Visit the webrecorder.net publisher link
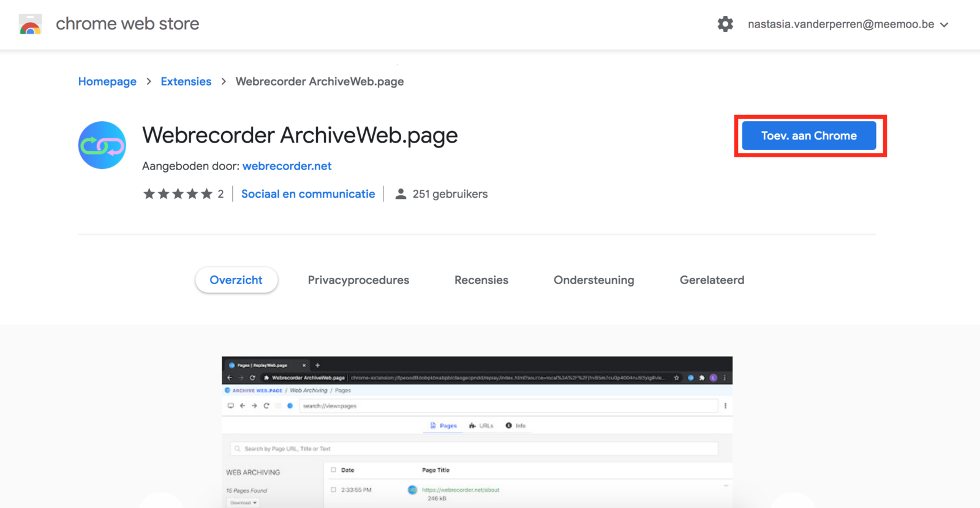Image resolution: width=980 pixels, height=508 pixels. 287,166
